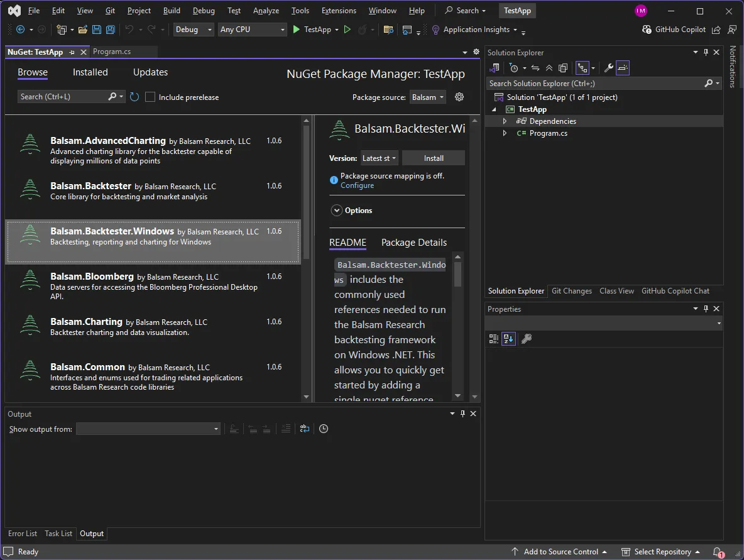This screenshot has width=744, height=560.
Task: Start TestApp with the green play icon
Action: point(297,30)
